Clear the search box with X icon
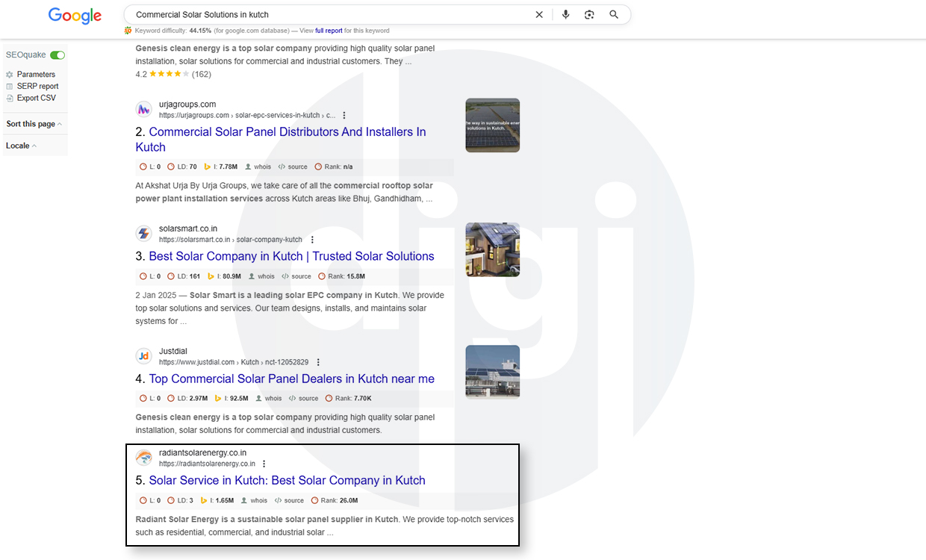The height and width of the screenshot is (560, 926). click(539, 15)
